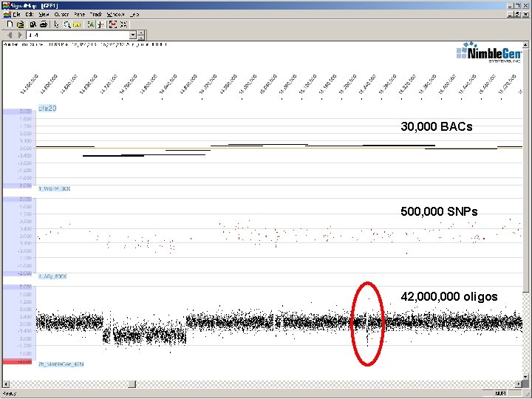Image resolution: width=532 pixels, height=399 pixels.
Task: Click the last black arrows toolbar icon
Action: pos(124,24)
